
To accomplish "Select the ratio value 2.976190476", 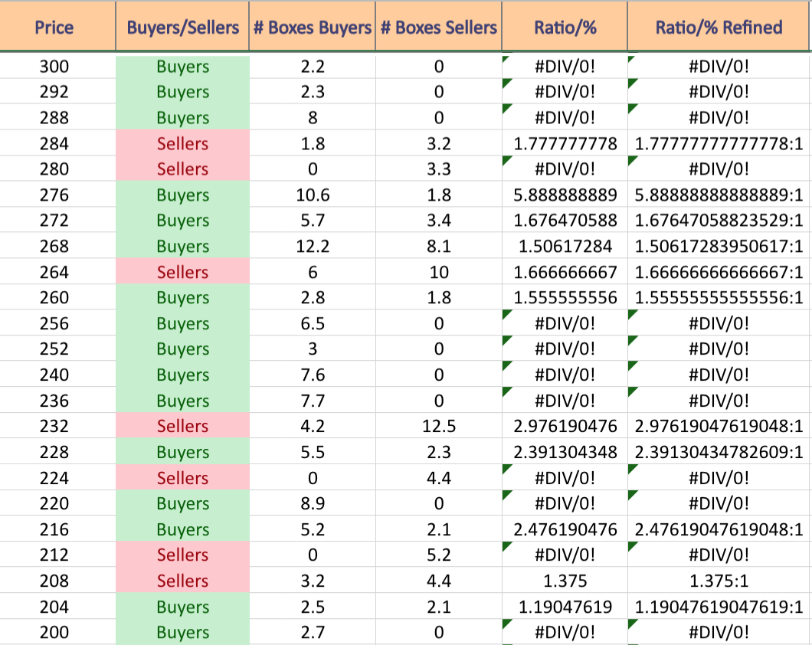I will point(565,426).
